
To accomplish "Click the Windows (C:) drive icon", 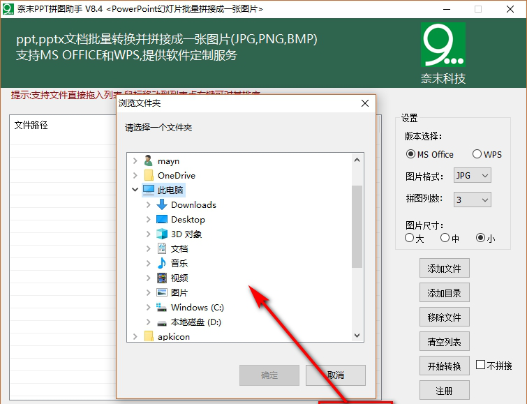I will point(162,307).
